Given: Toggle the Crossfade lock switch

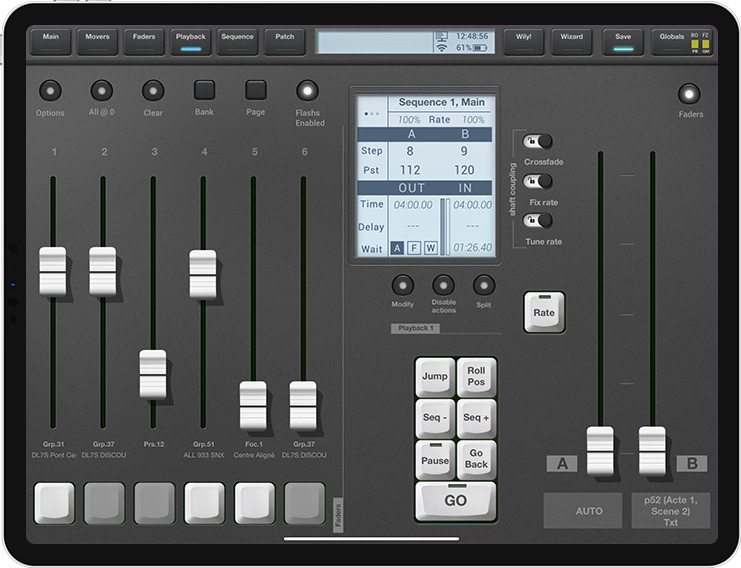Looking at the screenshot, I should click(x=537, y=141).
